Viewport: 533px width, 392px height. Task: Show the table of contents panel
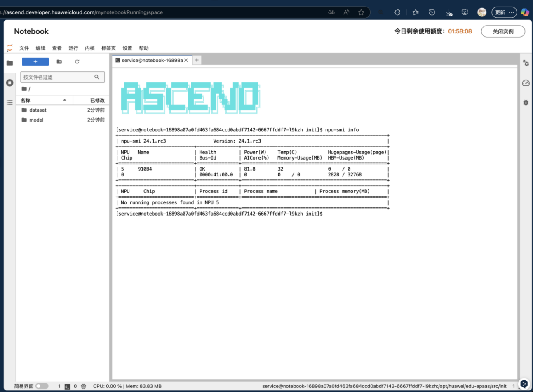coord(9,102)
